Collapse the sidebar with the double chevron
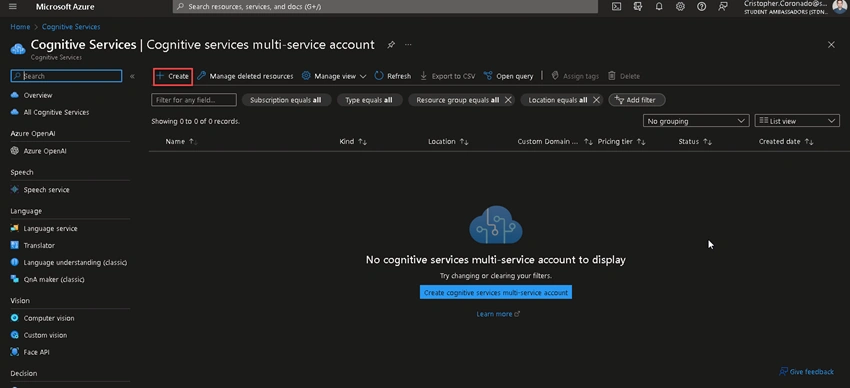The image size is (850, 388). (x=132, y=76)
